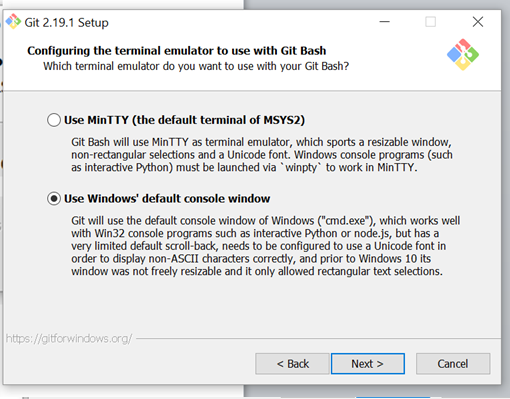The width and height of the screenshot is (510, 399).
Task: Minimize the Git Setup window
Action: pos(384,22)
